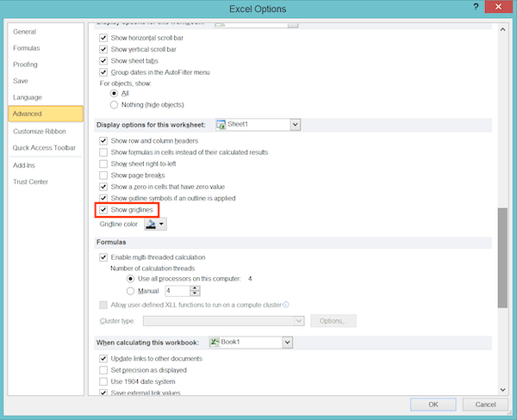Toggle Show formulas in cells checkbox
517x420 pixels.
104,152
